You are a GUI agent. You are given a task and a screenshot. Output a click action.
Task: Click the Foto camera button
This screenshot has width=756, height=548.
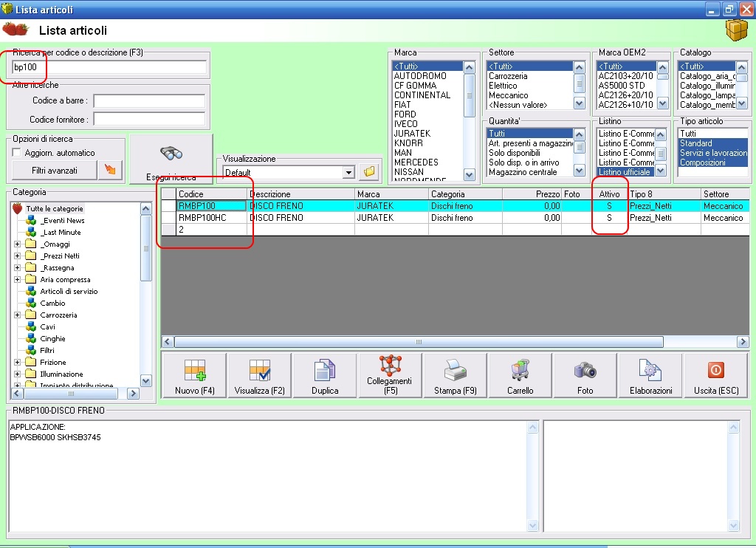[x=585, y=376]
